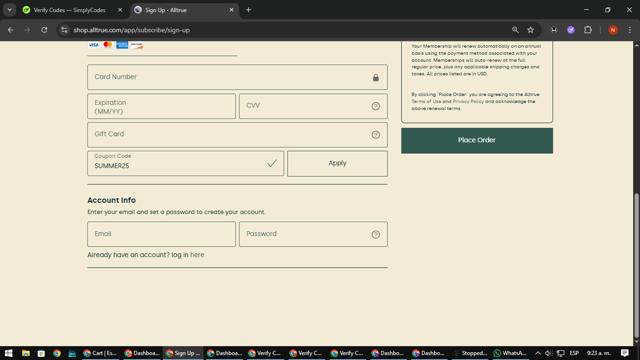Click into the CVV field
The image size is (640, 360).
coord(313,106)
